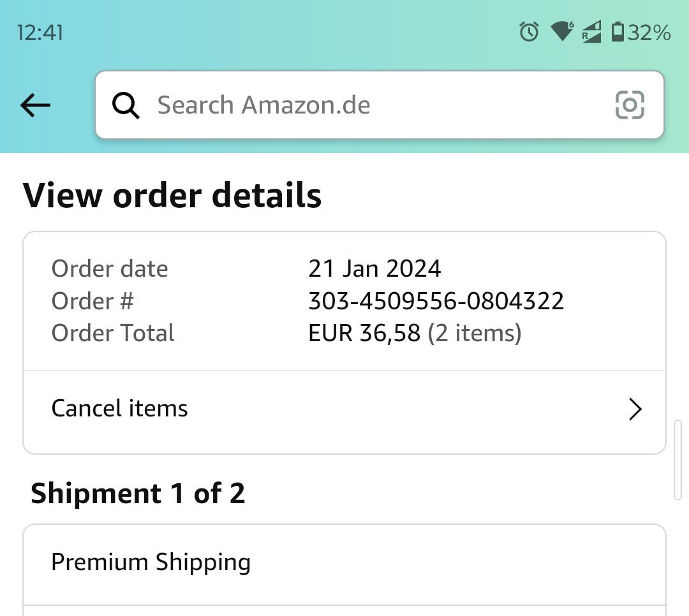Tap the page scrollbar handle
The height and width of the screenshot is (616, 689).
(678, 459)
